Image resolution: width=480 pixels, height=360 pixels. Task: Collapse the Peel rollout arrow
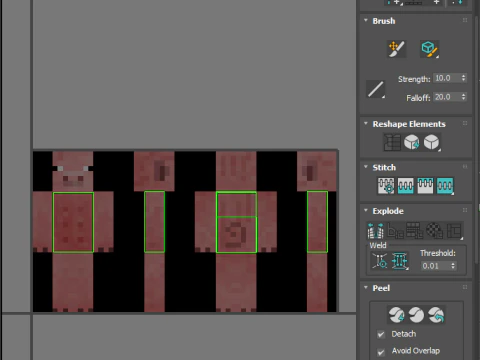366,287
